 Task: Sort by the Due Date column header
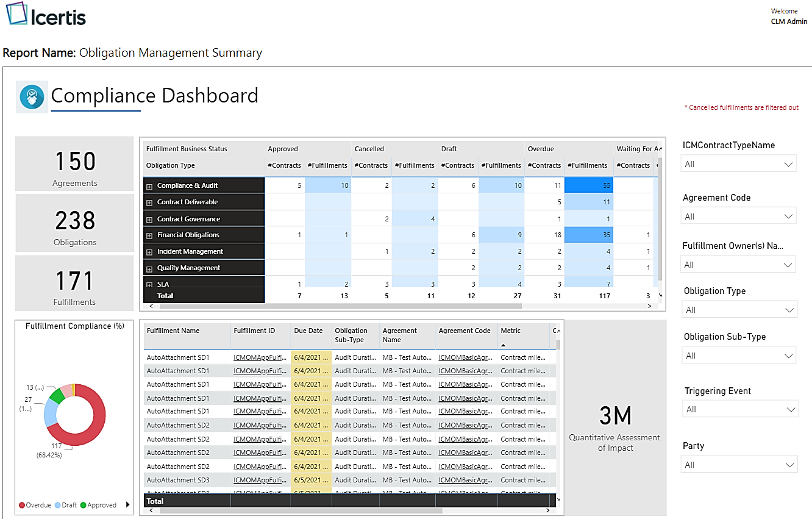tap(308, 331)
